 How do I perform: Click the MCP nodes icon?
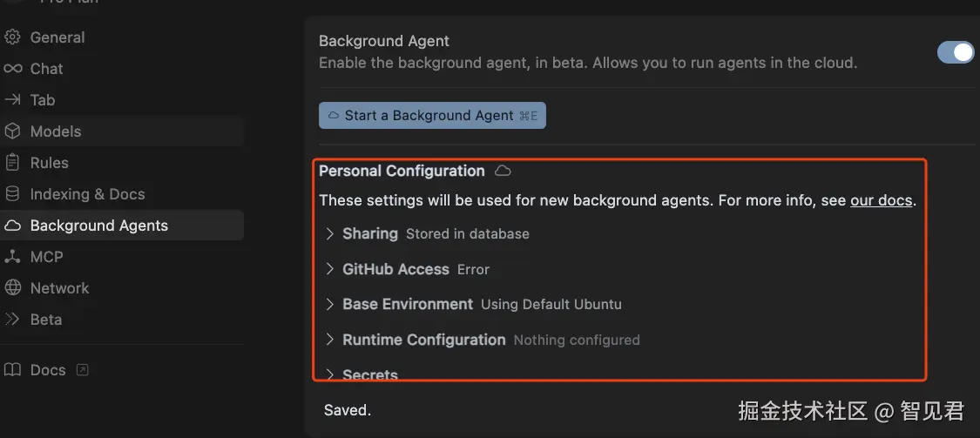(12, 257)
